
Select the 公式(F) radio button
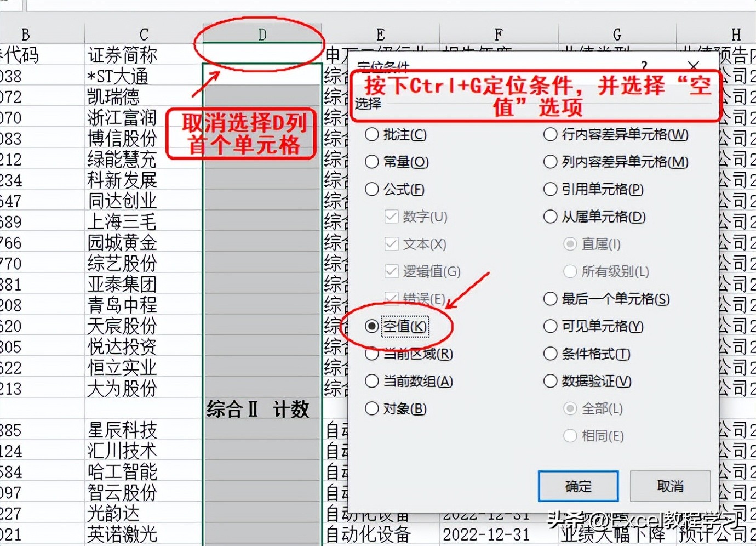click(x=372, y=189)
